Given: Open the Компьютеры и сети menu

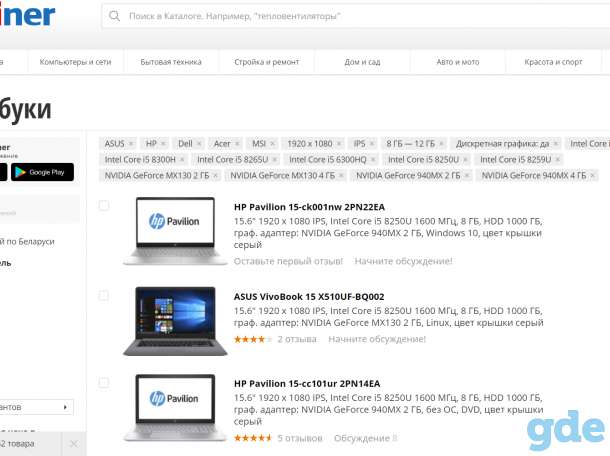Looking at the screenshot, I should [x=75, y=62].
